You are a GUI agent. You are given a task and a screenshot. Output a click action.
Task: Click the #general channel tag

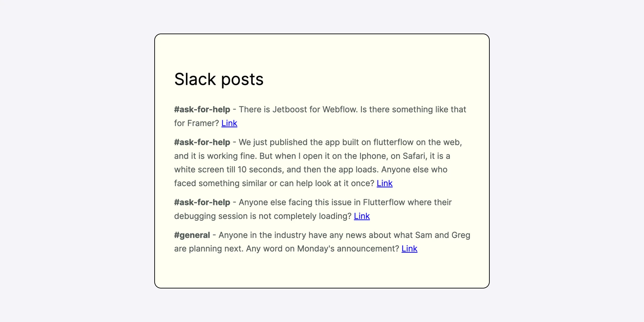192,235
